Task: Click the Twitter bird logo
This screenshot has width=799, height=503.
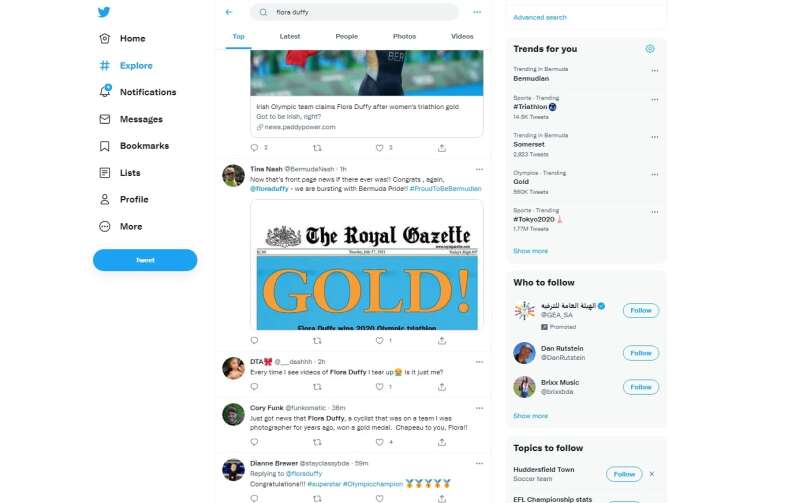Action: (104, 12)
